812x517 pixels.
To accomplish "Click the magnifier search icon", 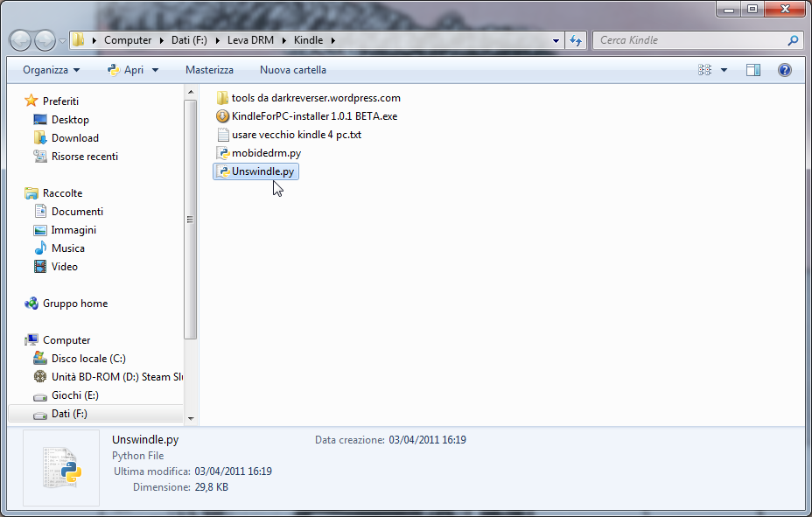I will click(793, 40).
